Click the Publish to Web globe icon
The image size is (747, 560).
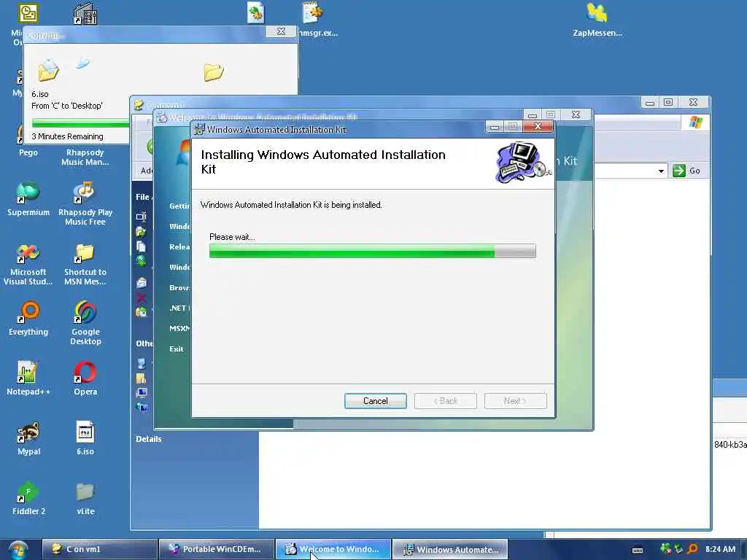[x=141, y=261]
